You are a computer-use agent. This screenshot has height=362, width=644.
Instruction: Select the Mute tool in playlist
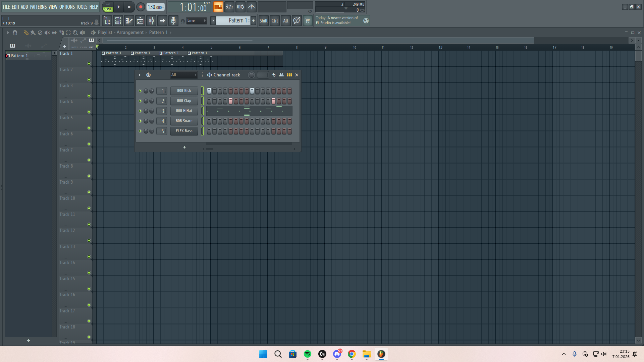tap(47, 33)
